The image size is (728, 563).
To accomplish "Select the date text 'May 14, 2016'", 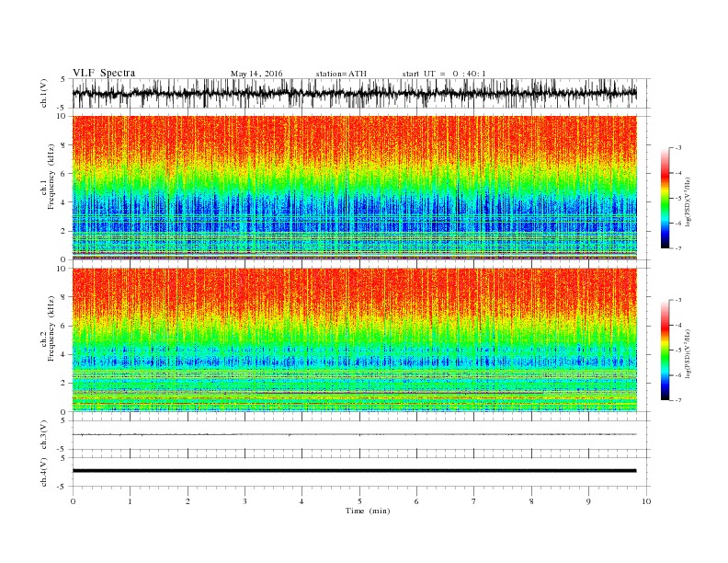I will tap(256, 74).
